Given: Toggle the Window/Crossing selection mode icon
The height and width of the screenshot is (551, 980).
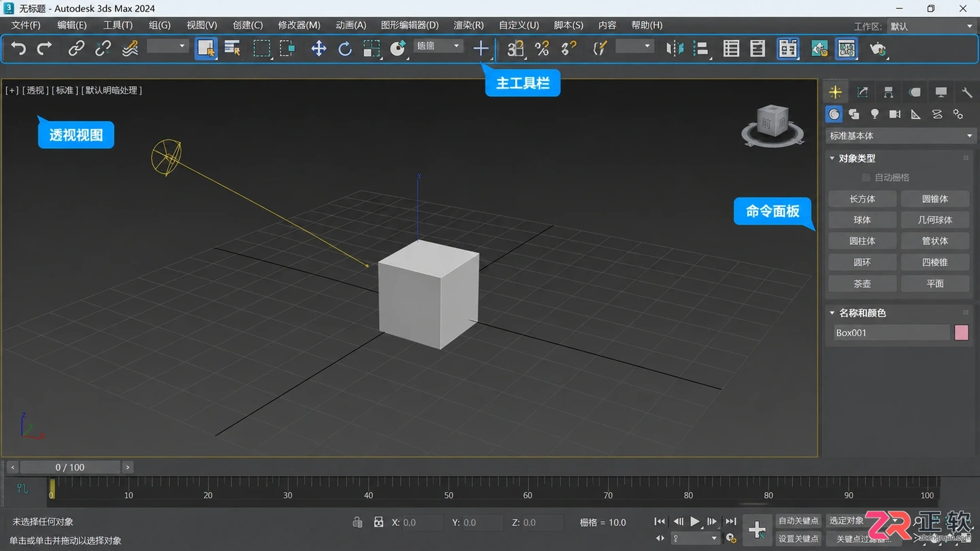Looking at the screenshot, I should tap(288, 48).
